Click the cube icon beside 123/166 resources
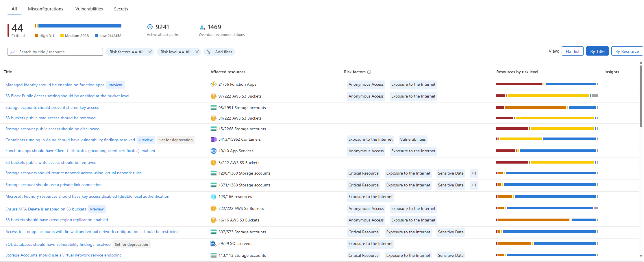Viewport: 644px width, 262px height. 214,197
